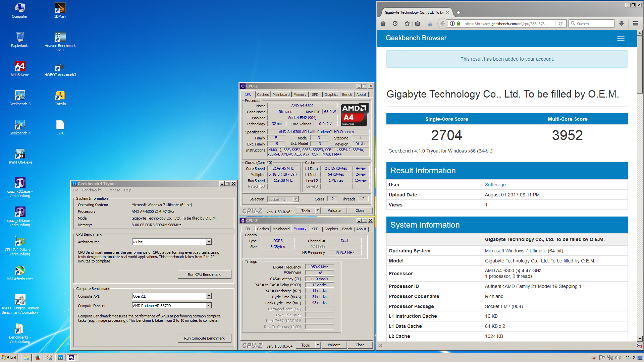
Task: Close the Gigabyte Technology browser tab
Action: tap(447, 12)
